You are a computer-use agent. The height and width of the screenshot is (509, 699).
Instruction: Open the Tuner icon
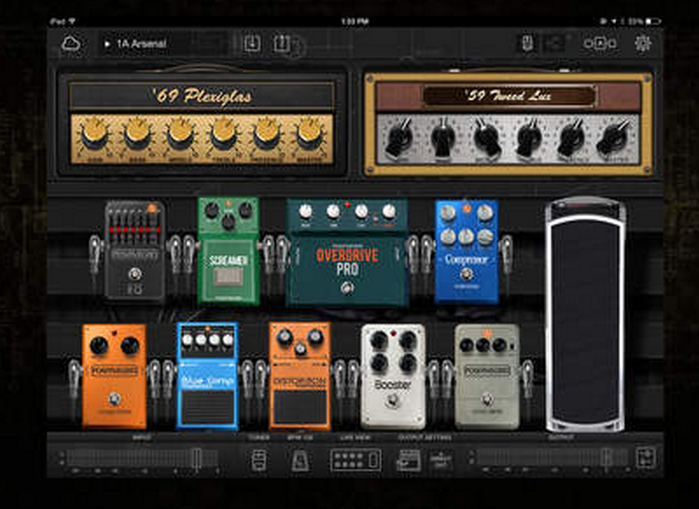point(259,460)
